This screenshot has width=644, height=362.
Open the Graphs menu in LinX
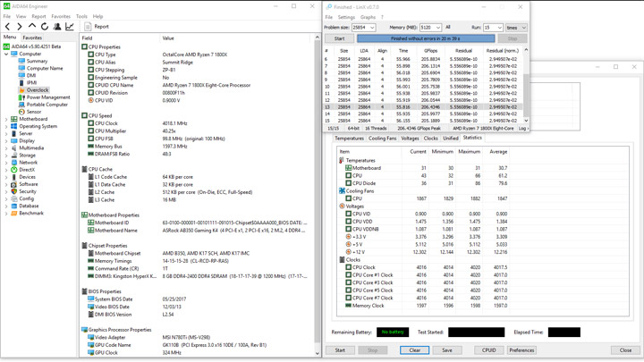(x=368, y=17)
